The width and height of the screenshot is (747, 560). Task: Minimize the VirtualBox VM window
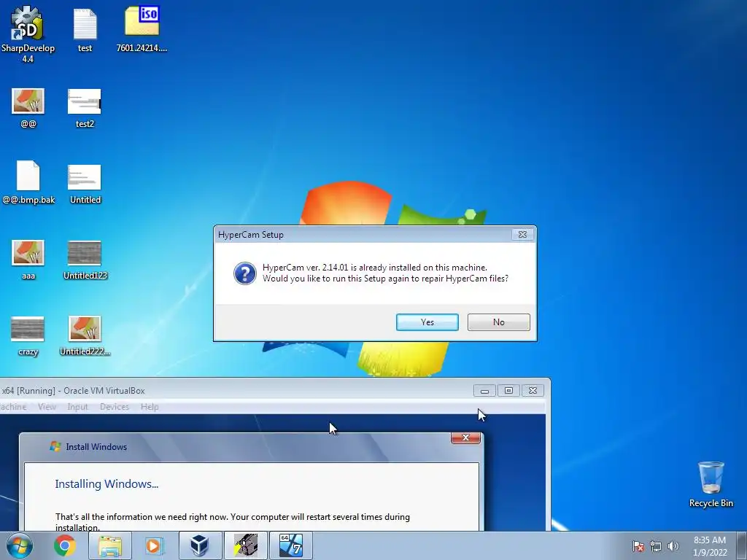[484, 391]
